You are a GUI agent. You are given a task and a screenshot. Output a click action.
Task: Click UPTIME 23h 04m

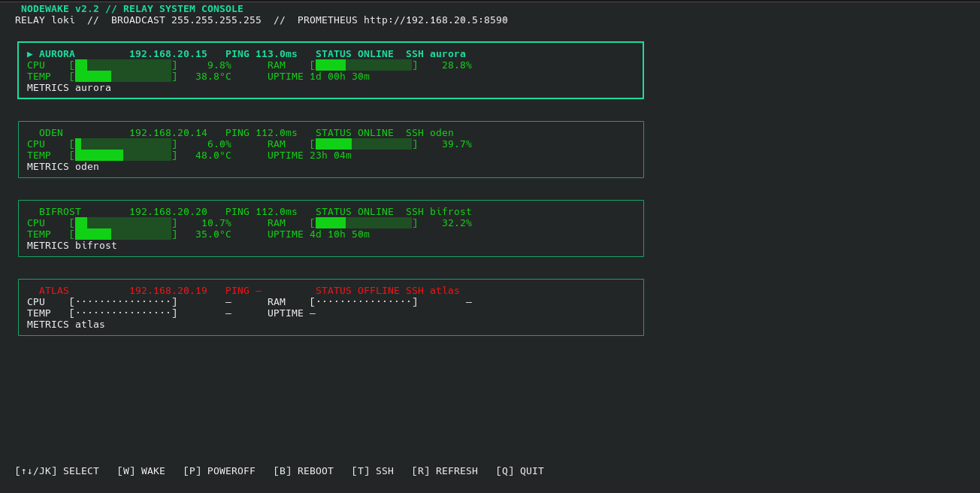point(310,156)
